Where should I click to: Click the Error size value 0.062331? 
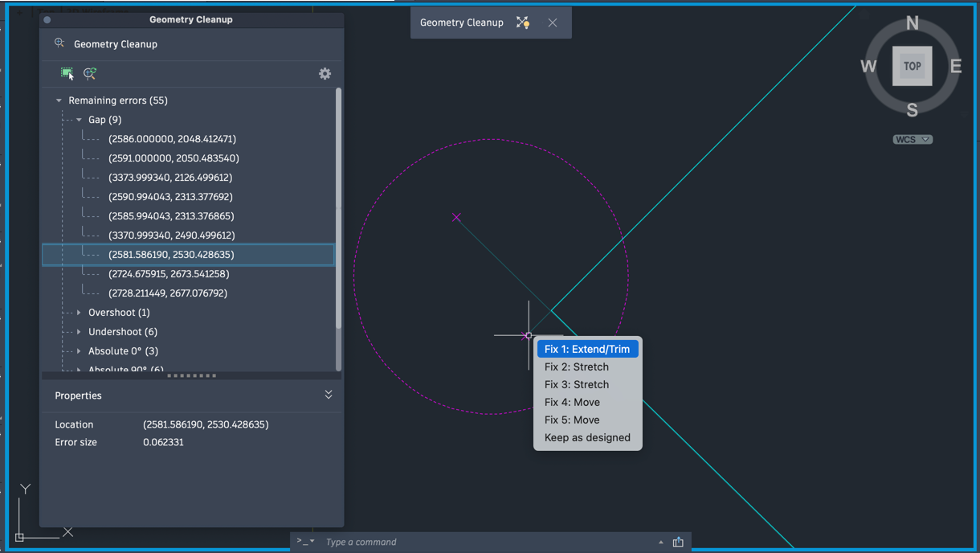163,442
